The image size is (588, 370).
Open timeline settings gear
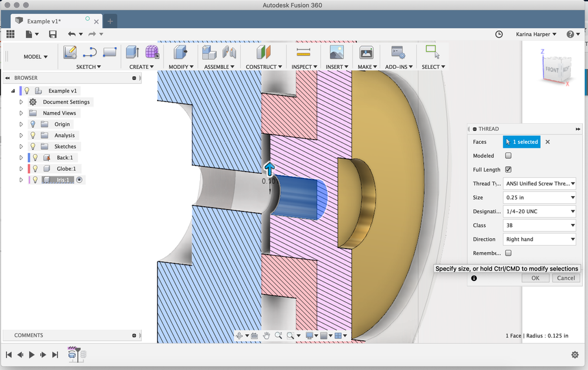point(575,355)
